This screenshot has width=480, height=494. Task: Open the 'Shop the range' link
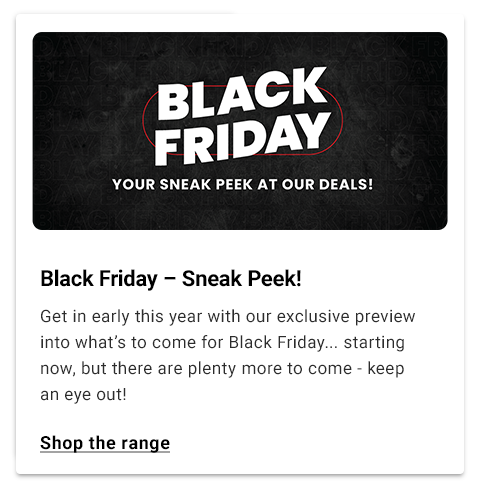tap(105, 443)
